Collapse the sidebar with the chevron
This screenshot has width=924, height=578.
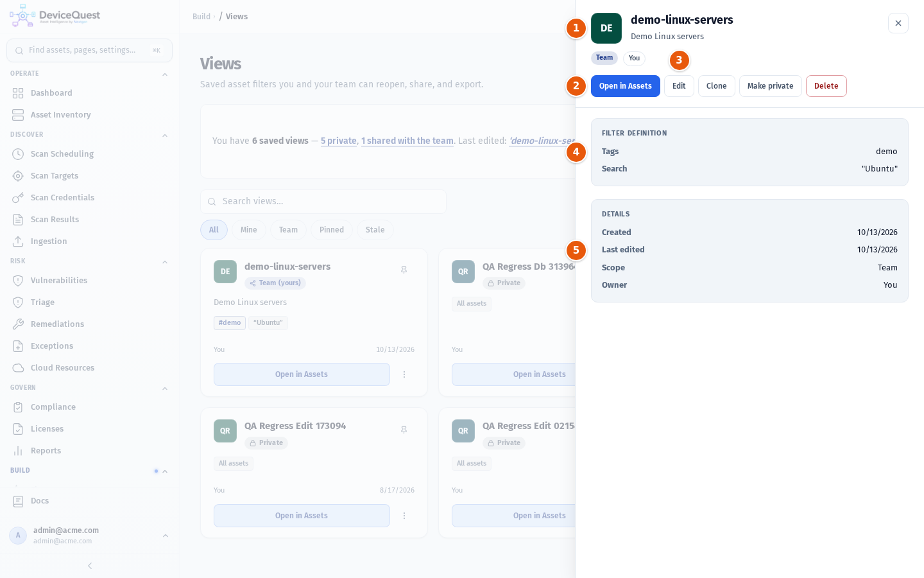tap(90, 566)
